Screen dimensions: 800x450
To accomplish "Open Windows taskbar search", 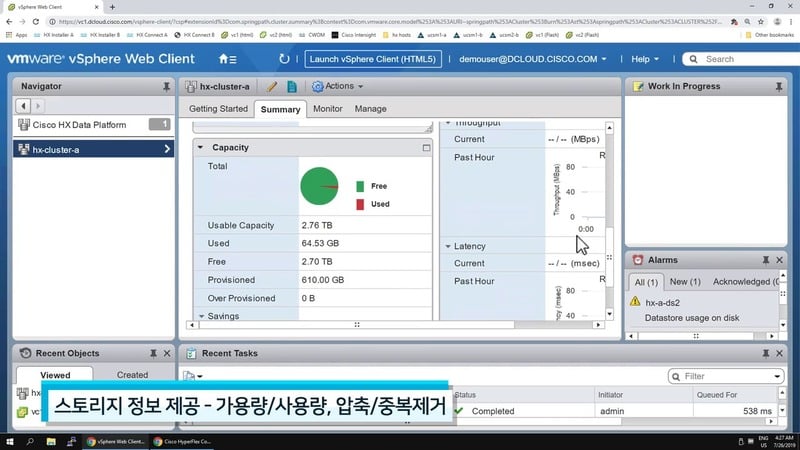I will click(x=30, y=441).
